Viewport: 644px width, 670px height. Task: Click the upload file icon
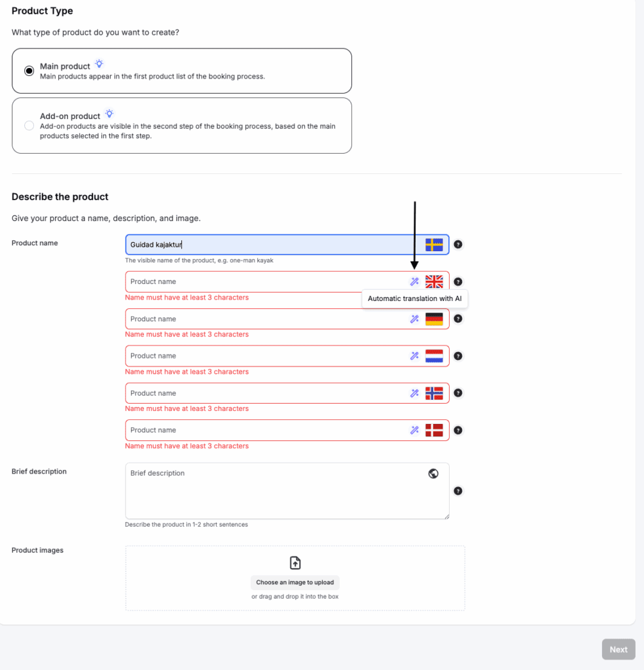[x=295, y=563]
